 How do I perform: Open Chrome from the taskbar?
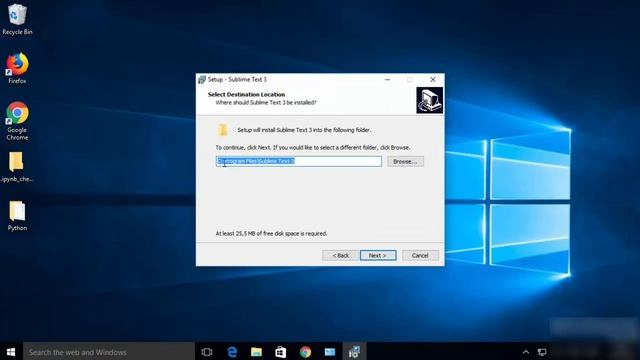click(x=305, y=352)
